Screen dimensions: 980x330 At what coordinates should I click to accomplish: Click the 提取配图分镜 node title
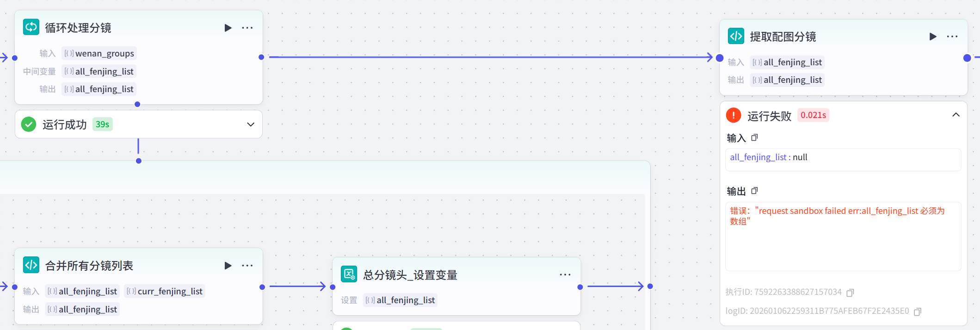pyautogui.click(x=783, y=37)
